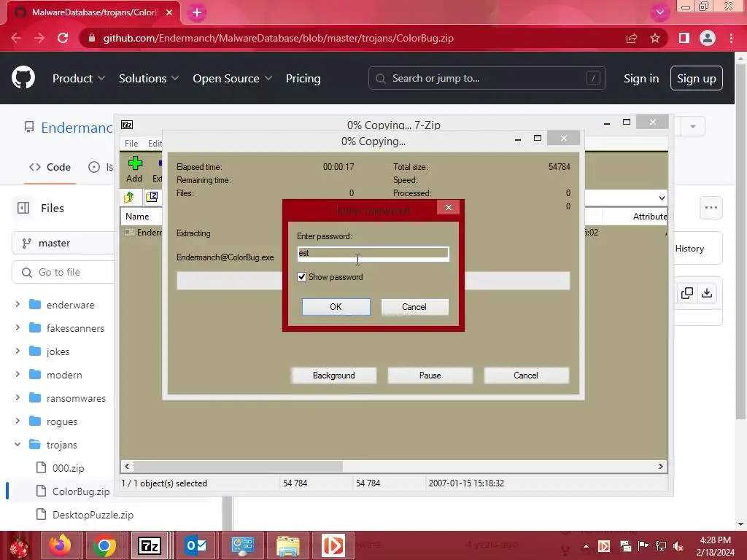Confirm password with OK button
The height and width of the screenshot is (560, 747).
click(336, 307)
